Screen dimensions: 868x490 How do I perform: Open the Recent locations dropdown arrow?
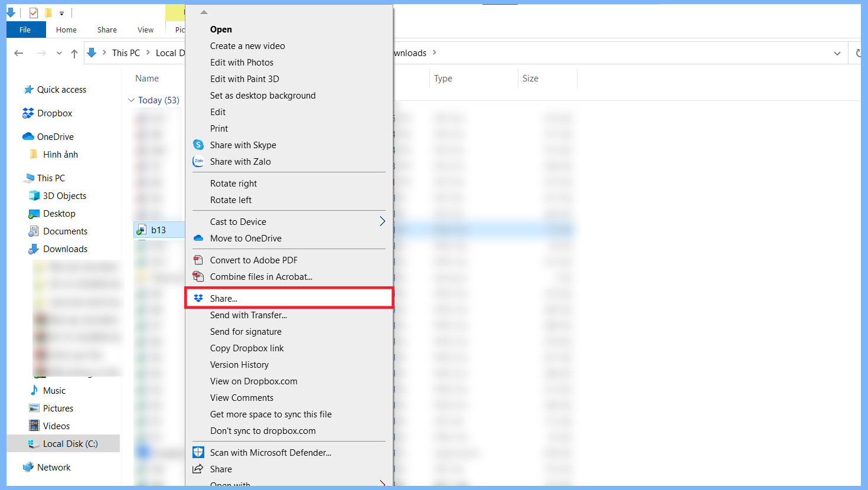pos(59,53)
